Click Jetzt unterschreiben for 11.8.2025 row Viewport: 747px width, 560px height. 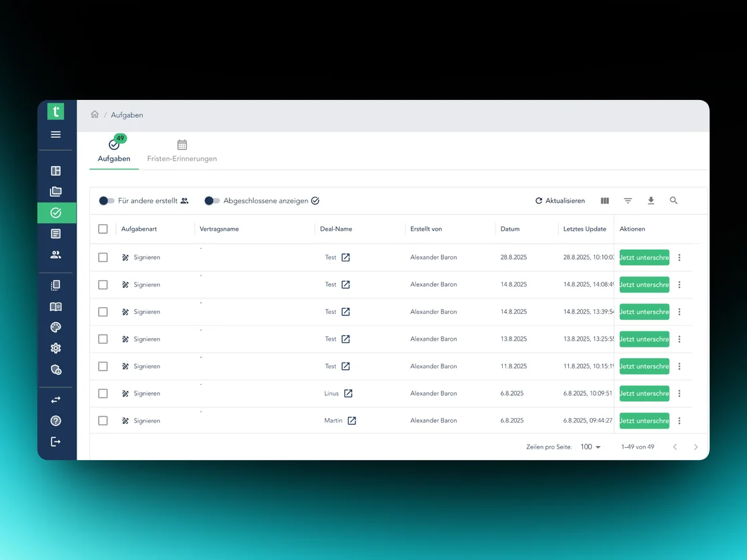coord(644,366)
